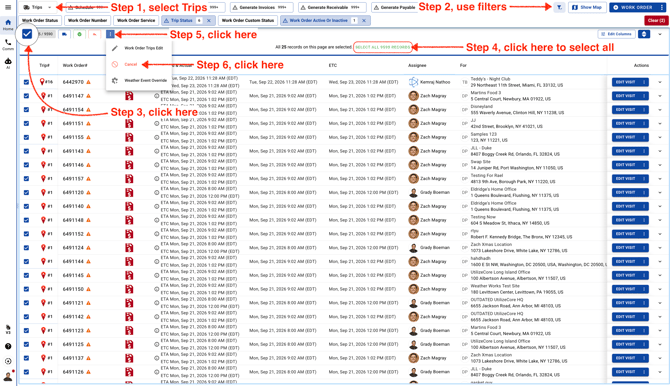Open chevron dropdown beside Edit Columns

pyautogui.click(x=660, y=34)
